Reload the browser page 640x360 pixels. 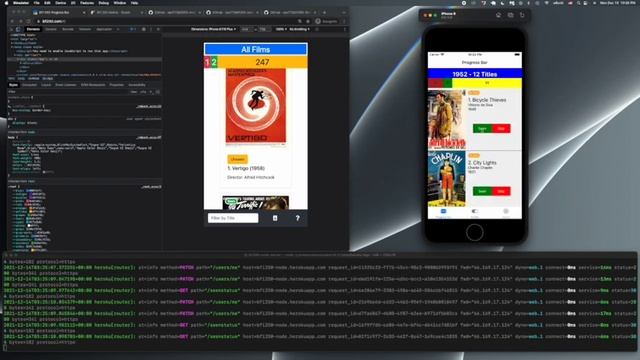(x=28, y=21)
